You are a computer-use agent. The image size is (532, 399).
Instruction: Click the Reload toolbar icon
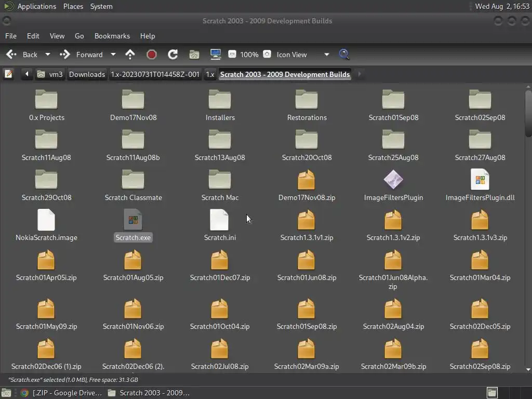coord(173,55)
